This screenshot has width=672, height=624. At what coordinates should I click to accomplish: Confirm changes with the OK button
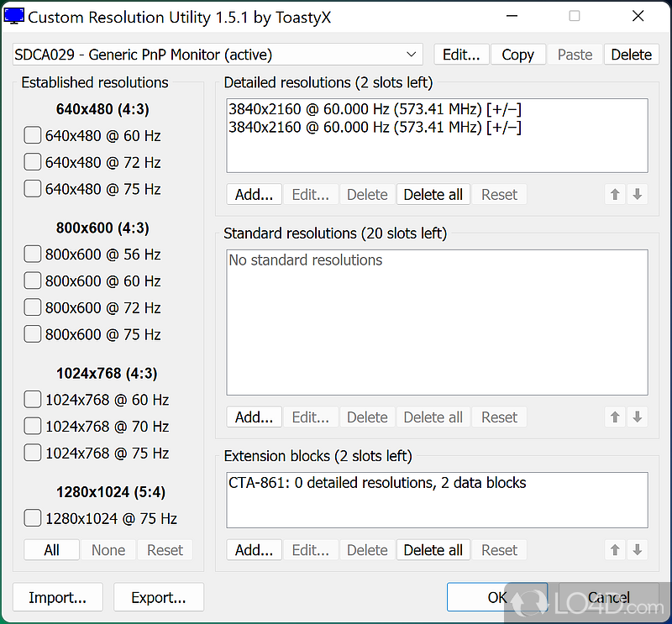pos(496,597)
